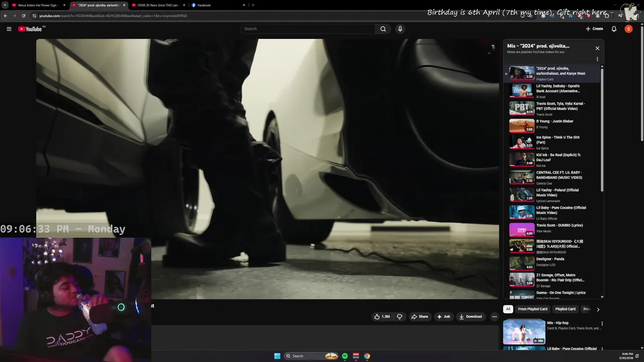Switch to the Facebook tab
The height and width of the screenshot is (362, 644).
(217, 5)
